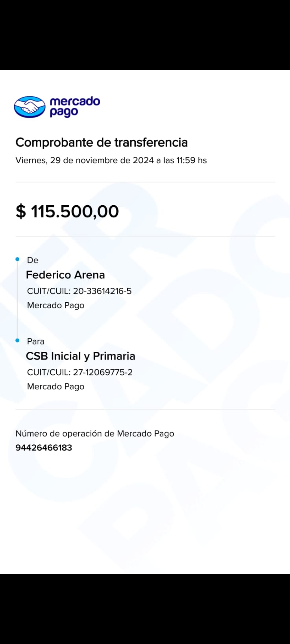Screen dimensions: 290x644
Task: Click the "mercado pago" wordmark text
Action: point(75,107)
